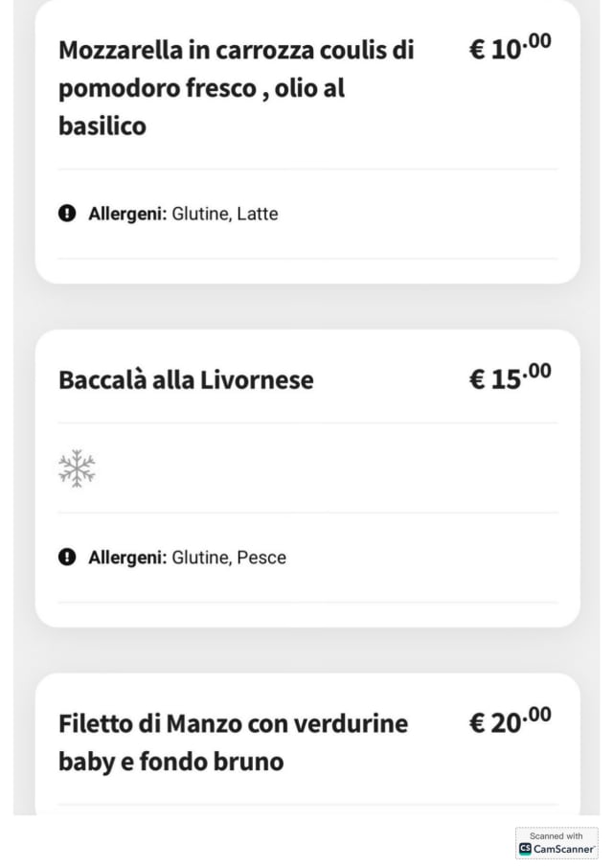Click the allergen warning icon under Mozzarella dish
This screenshot has width=613, height=868.
coord(67,214)
